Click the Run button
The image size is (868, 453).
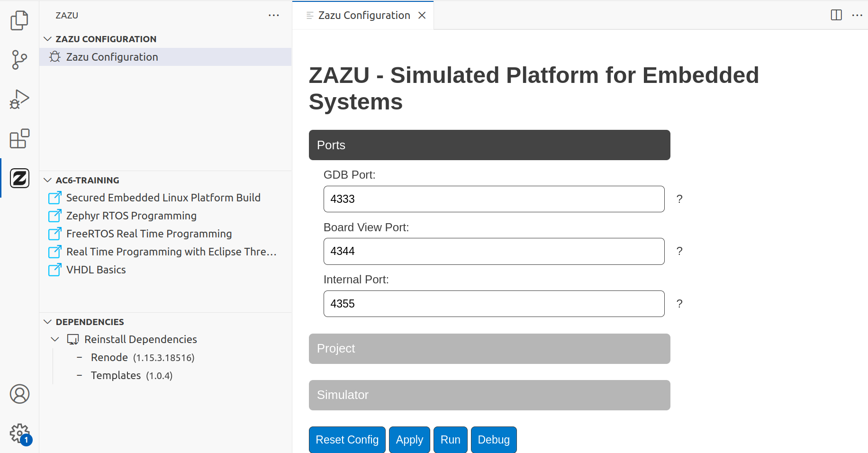pyautogui.click(x=450, y=440)
